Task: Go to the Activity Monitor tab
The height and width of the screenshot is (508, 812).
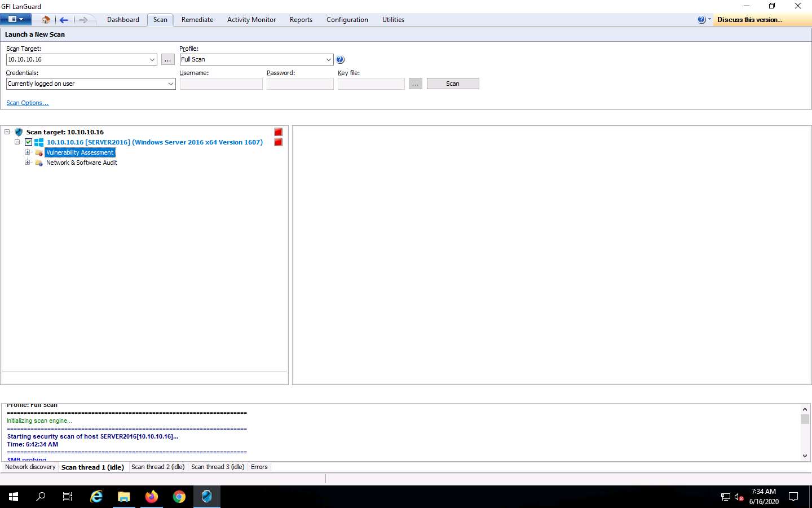Action: (251, 20)
